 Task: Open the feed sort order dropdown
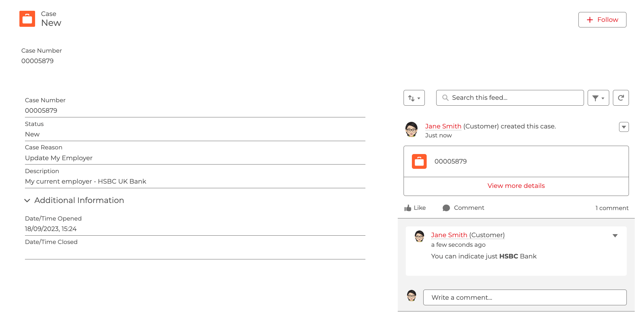[x=414, y=98]
